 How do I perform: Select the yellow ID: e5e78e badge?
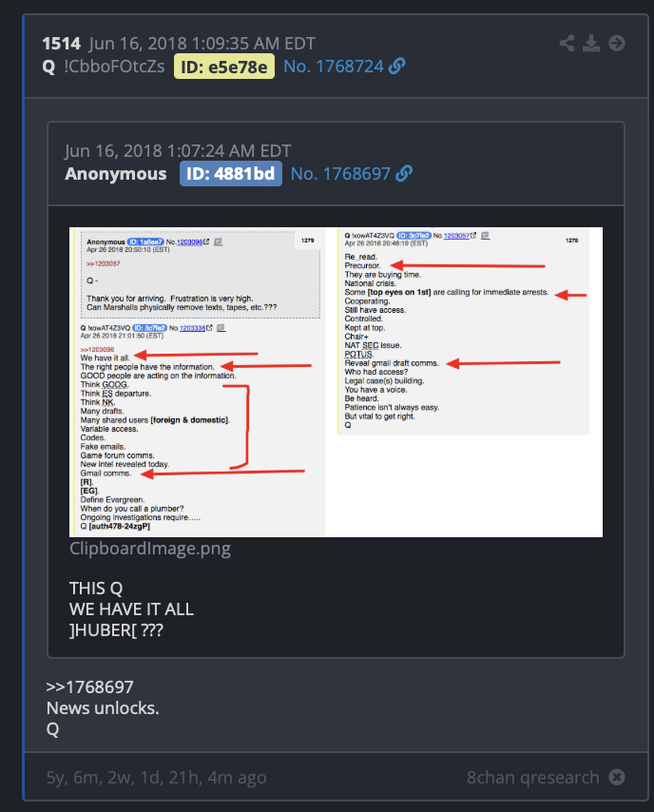click(x=224, y=67)
